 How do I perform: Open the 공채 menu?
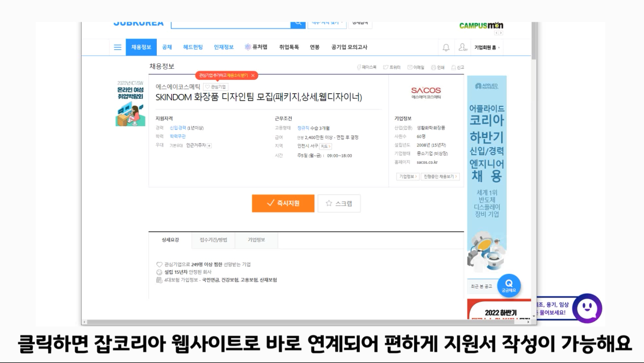pyautogui.click(x=167, y=47)
